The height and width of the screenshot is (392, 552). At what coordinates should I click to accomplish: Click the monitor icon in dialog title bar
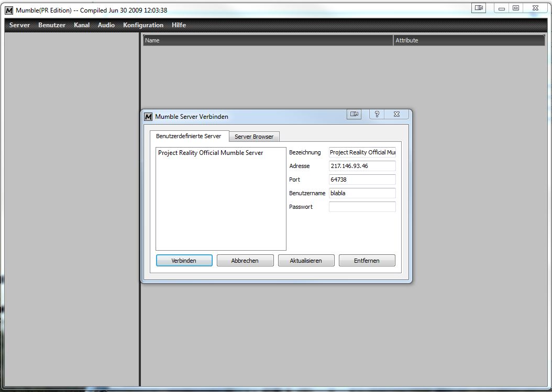tap(354, 114)
